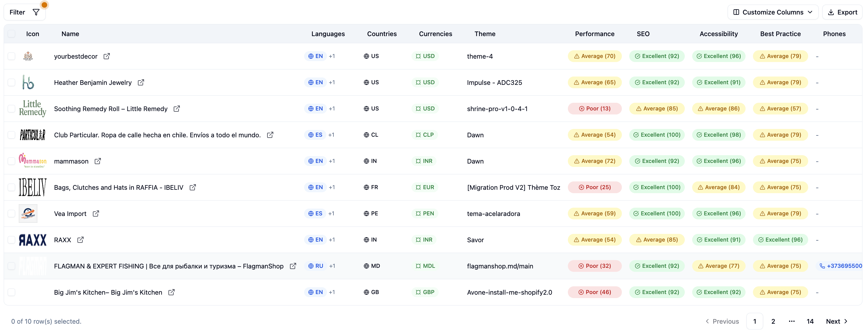Screen dimensions: 868x332
Task: Expand the +1 languages badge on FlagmanShop row
Action: (x=332, y=266)
